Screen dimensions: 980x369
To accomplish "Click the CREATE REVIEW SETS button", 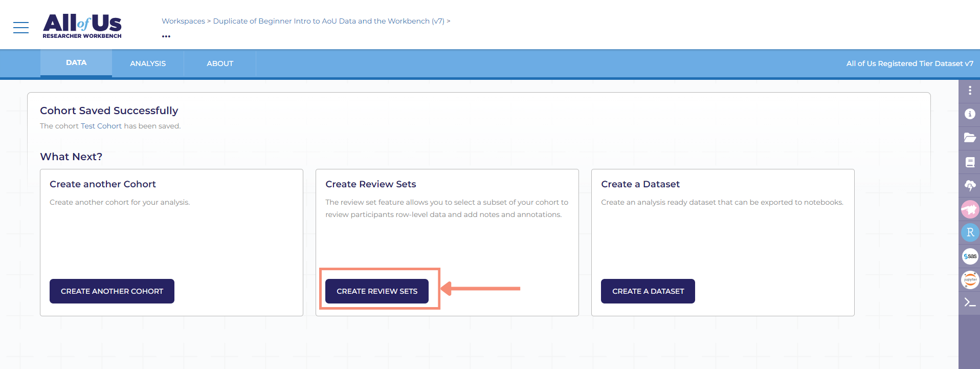I will point(377,291).
